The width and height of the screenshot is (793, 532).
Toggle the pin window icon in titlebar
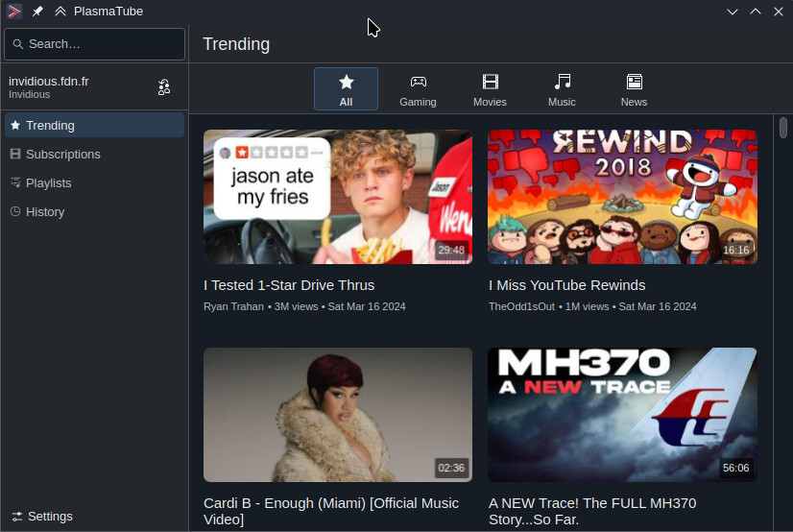click(37, 12)
